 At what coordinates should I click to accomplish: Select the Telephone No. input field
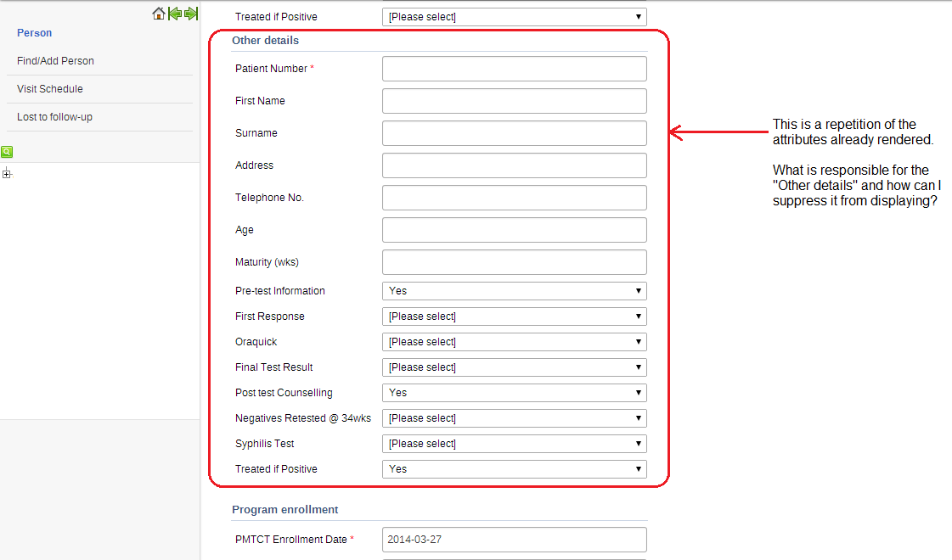[x=514, y=198]
